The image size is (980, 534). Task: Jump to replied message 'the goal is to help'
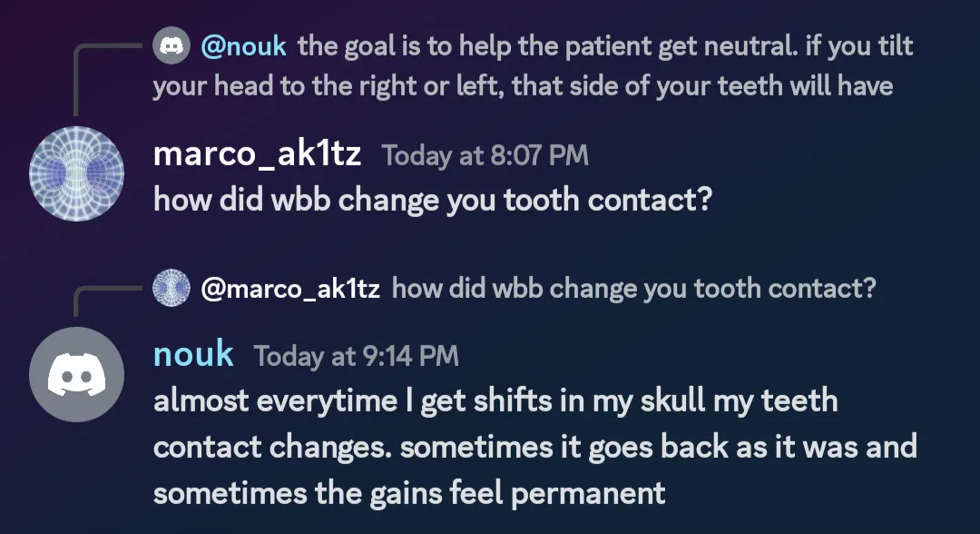pos(605,47)
